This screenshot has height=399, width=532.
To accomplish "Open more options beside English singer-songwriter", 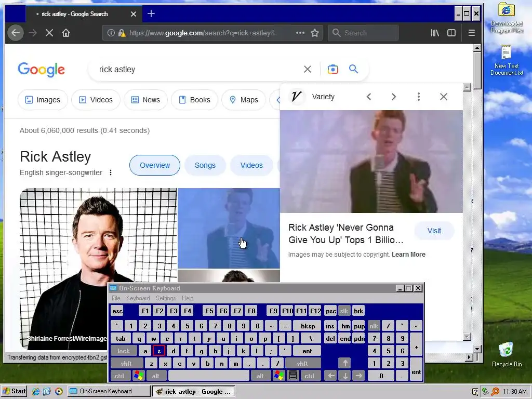I will click(x=111, y=172).
